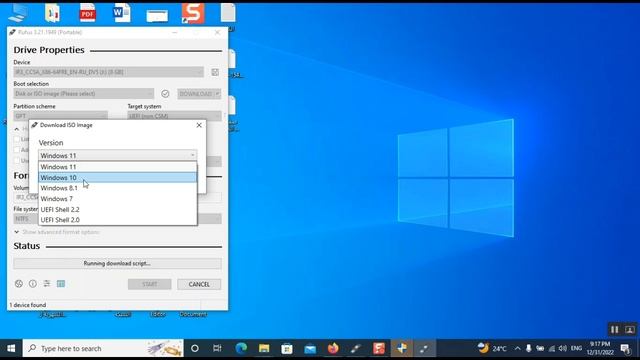This screenshot has height=360, width=640.
Task: Open Microsoft Store from taskbar
Action: [287, 348]
